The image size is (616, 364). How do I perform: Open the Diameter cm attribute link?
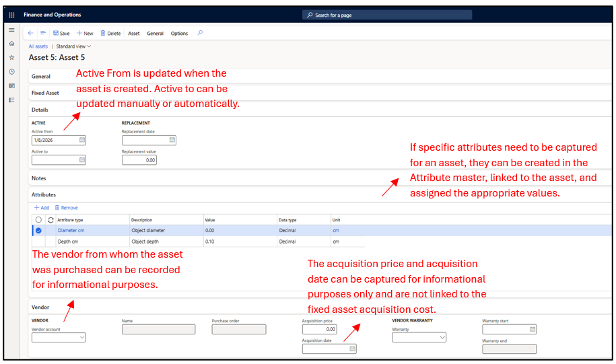(71, 231)
